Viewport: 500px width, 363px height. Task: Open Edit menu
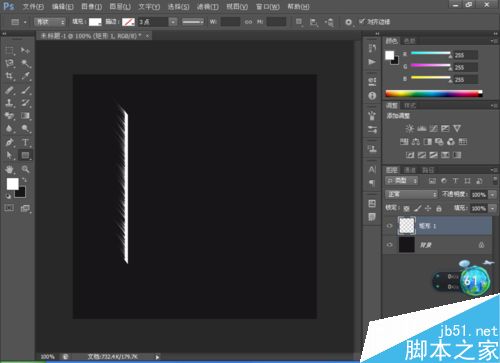pyautogui.click(x=63, y=6)
